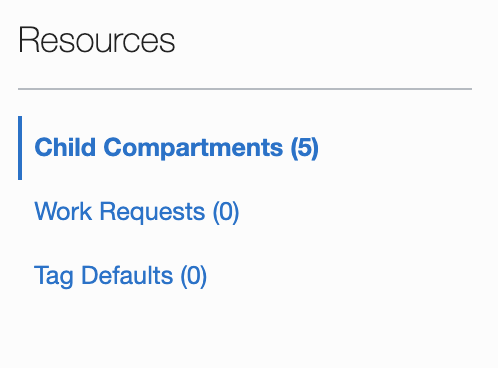The image size is (498, 368).
Task: Switch to the Tag Defaults view
Action: pos(120,276)
